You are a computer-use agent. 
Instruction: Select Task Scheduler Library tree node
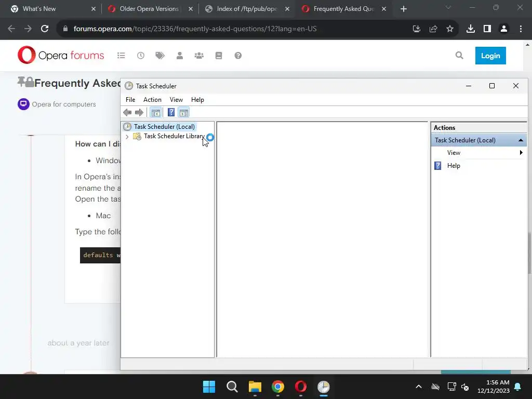tap(174, 136)
